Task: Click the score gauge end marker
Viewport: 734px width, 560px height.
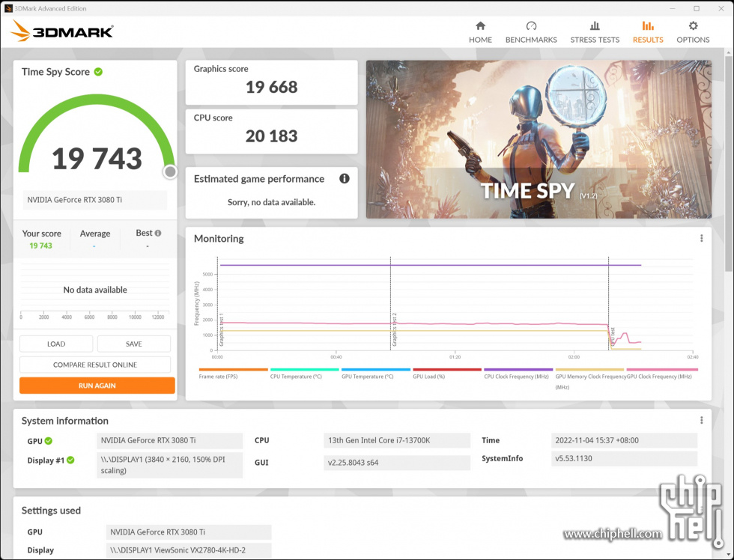Action: pos(171,171)
